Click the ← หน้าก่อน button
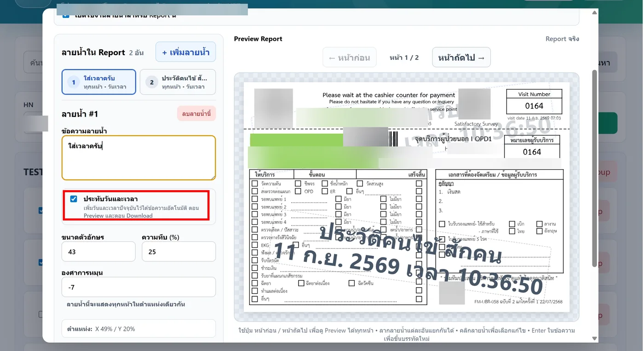 [350, 57]
